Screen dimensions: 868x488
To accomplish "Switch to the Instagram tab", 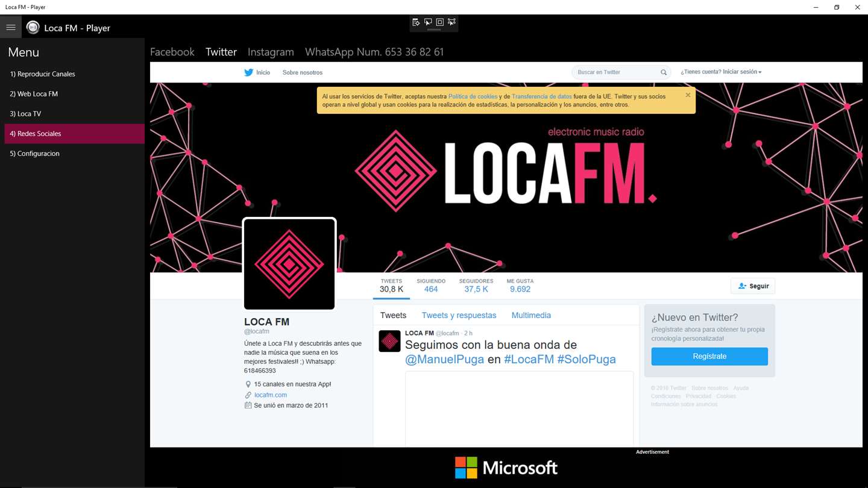I will (x=271, y=52).
